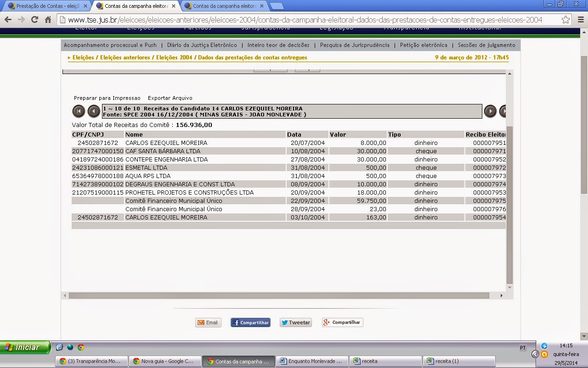Open Pesquisa de Jurisprudência

(x=355, y=45)
